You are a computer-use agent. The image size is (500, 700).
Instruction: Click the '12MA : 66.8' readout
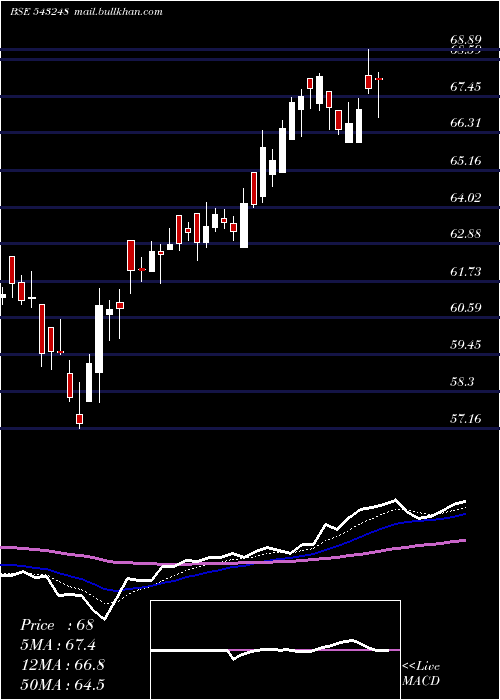pos(62,665)
